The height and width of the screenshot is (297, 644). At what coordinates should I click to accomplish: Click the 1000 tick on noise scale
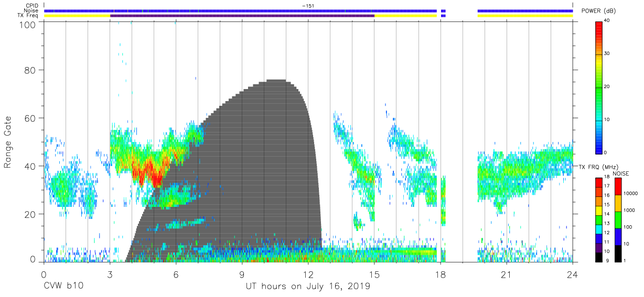pos(629,210)
